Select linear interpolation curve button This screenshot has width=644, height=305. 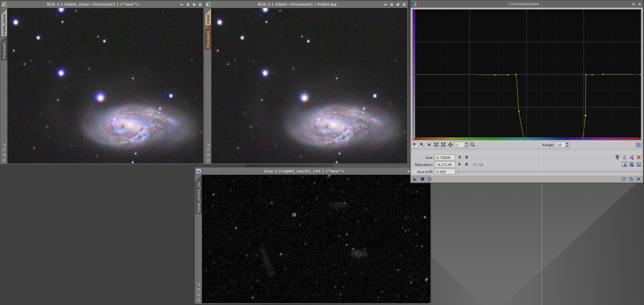pos(639,164)
